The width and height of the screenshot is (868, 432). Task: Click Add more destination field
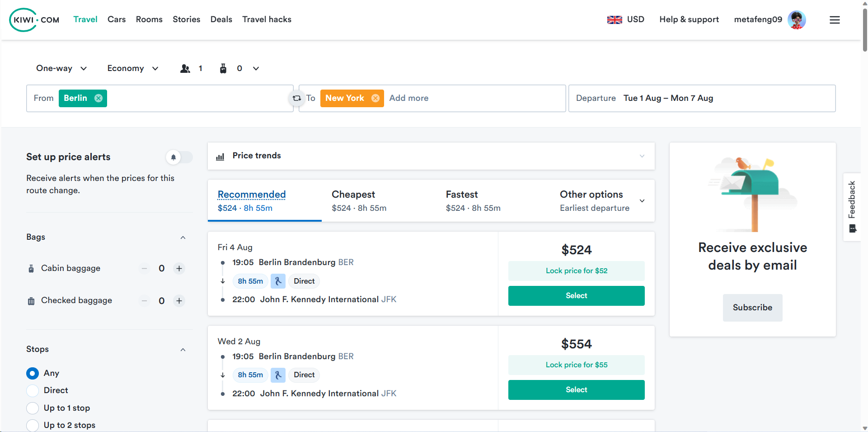(409, 98)
